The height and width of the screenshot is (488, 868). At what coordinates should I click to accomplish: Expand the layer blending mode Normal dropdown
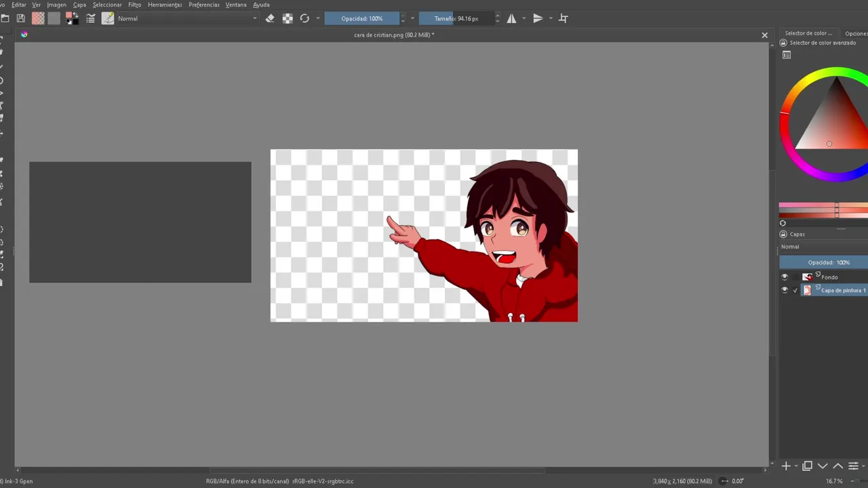(823, 247)
